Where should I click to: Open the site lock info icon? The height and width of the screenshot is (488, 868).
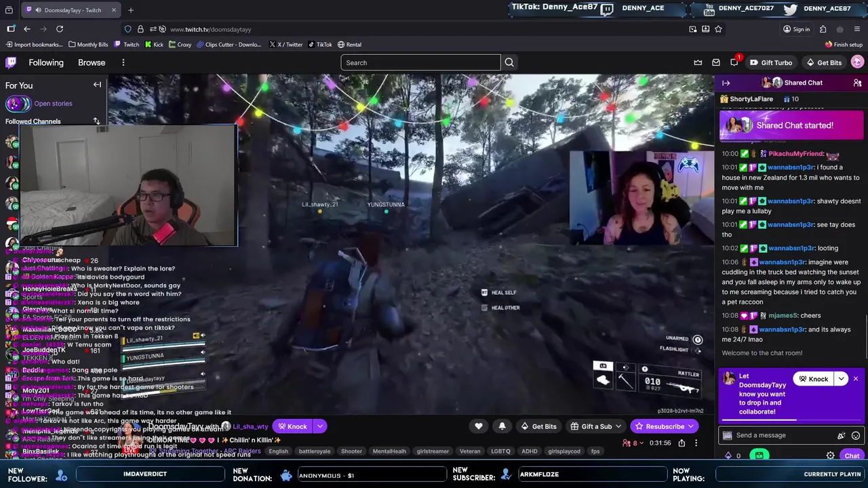[140, 29]
